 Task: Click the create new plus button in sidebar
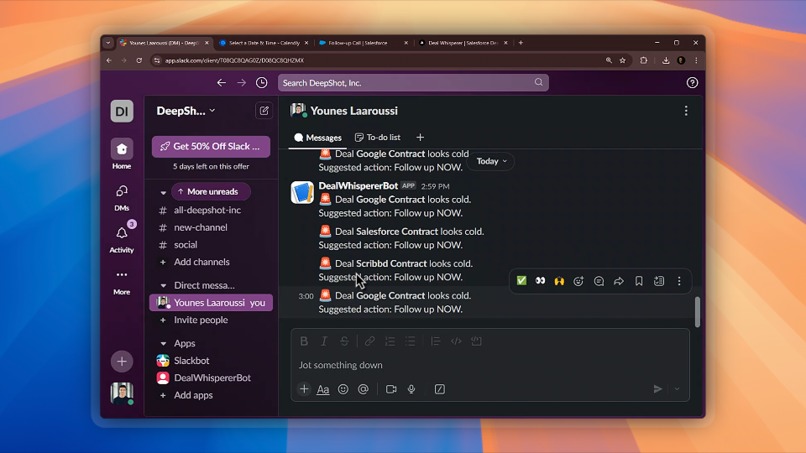pos(122,361)
